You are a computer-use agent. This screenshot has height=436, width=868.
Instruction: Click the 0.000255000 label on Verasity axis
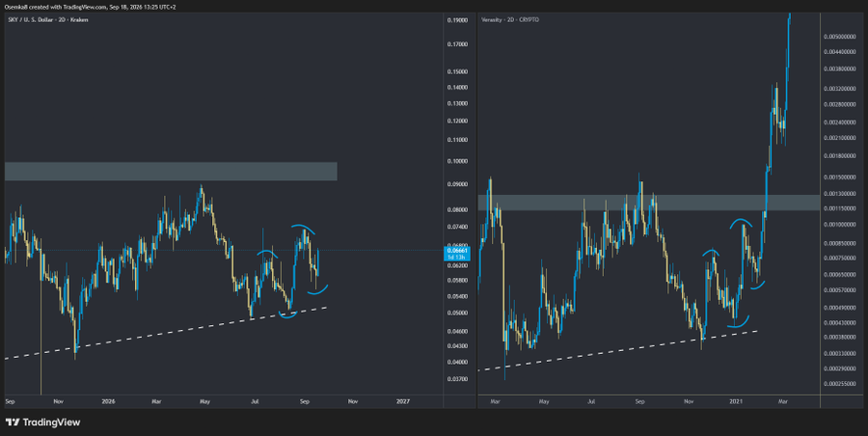840,383
